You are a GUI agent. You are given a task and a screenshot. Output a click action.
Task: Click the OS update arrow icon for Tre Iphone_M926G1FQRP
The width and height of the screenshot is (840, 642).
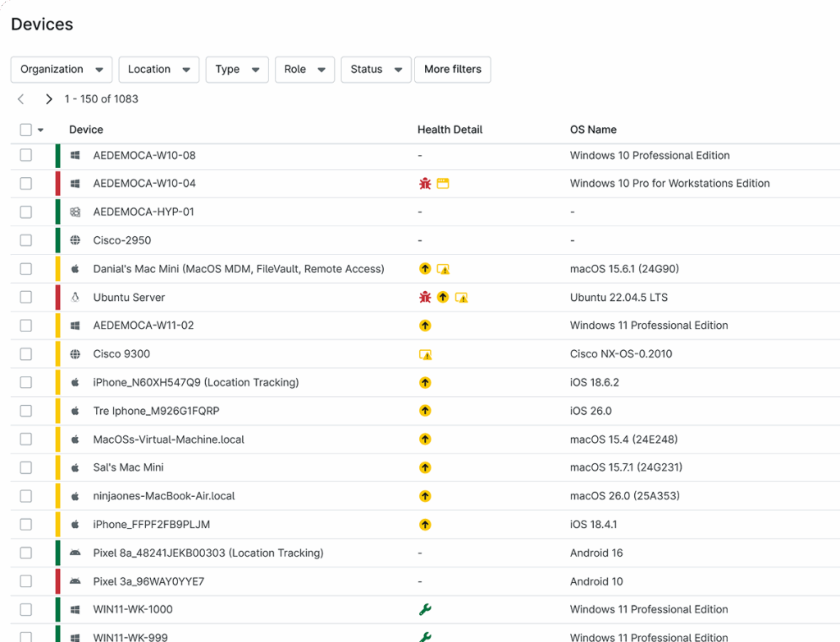tap(425, 411)
